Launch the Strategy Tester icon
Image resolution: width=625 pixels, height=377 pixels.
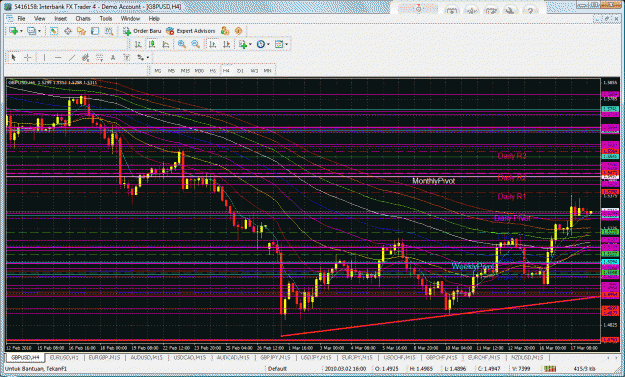coord(108,31)
